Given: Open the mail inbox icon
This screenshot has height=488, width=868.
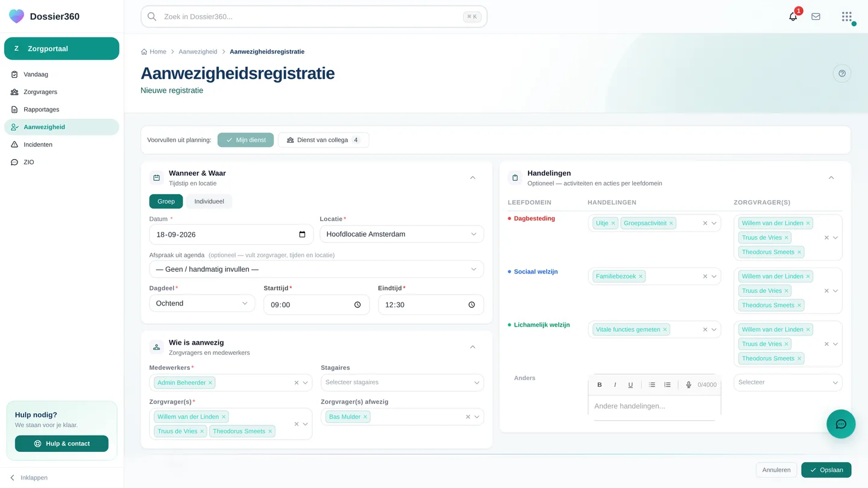Looking at the screenshot, I should [816, 17].
